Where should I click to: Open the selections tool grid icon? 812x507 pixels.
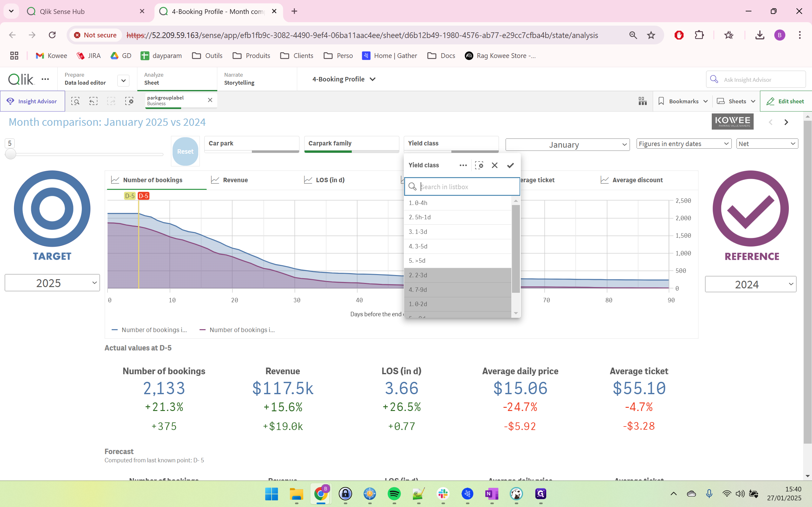tap(643, 101)
